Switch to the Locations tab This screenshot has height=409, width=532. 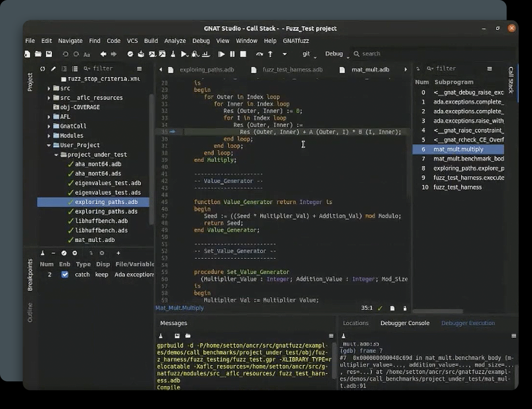356,323
